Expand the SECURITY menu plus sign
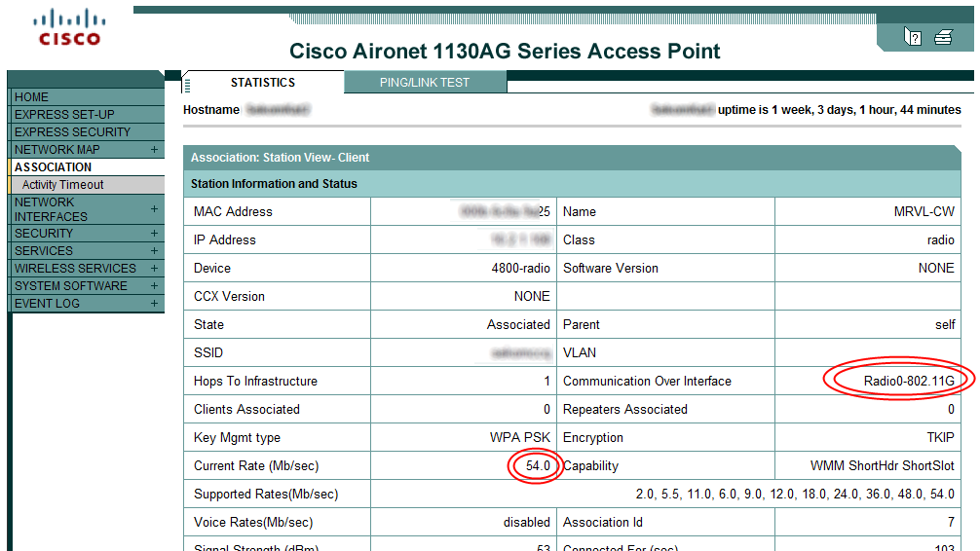 pos(154,234)
